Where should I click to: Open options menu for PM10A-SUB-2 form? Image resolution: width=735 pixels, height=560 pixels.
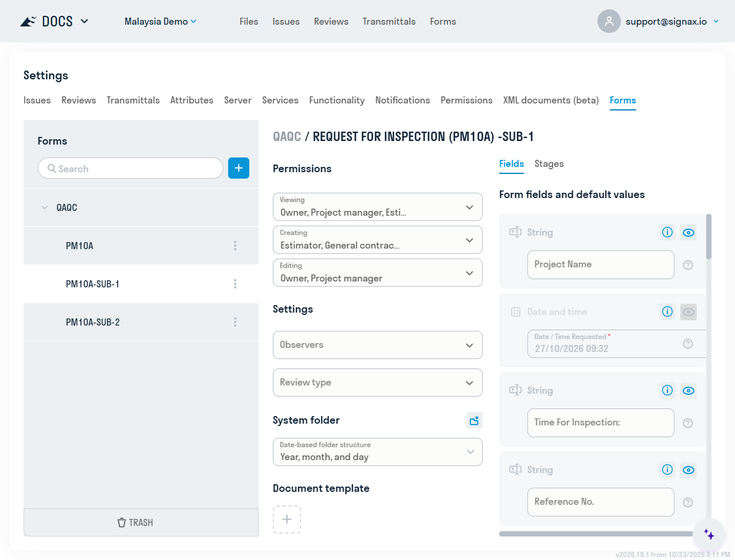click(235, 322)
